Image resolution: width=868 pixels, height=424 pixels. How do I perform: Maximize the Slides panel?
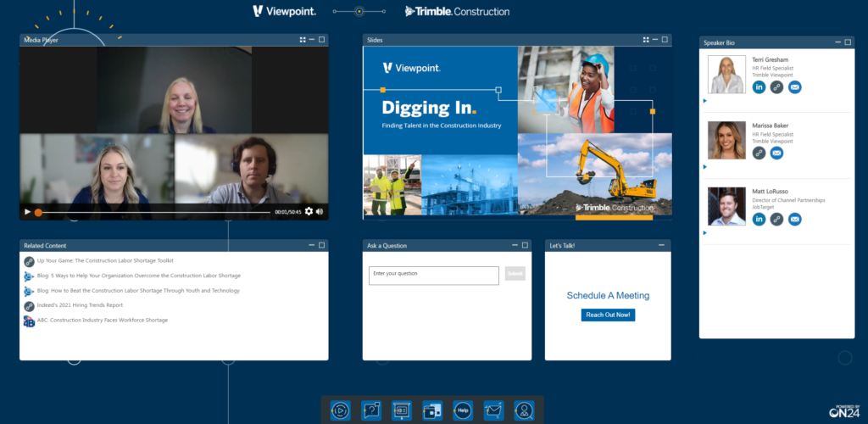(665, 40)
